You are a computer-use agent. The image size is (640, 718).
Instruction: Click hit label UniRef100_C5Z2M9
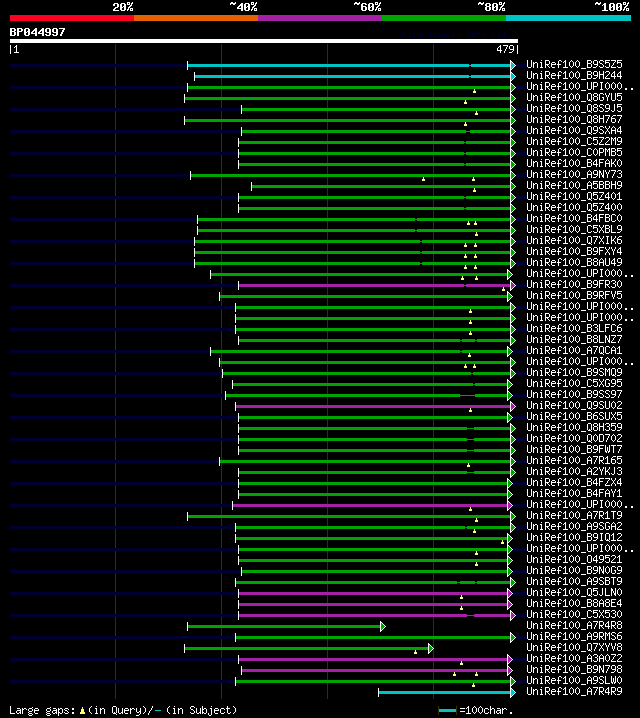click(574, 141)
